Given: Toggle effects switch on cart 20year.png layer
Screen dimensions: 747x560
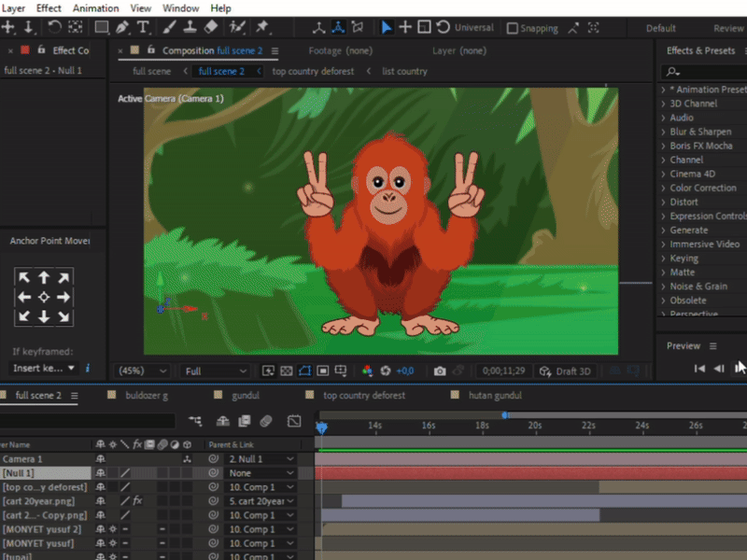Looking at the screenshot, I should [x=137, y=501].
